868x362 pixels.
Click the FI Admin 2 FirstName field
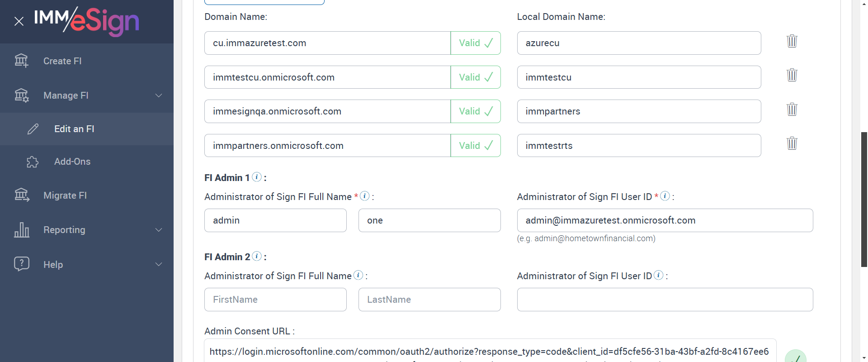(x=275, y=300)
